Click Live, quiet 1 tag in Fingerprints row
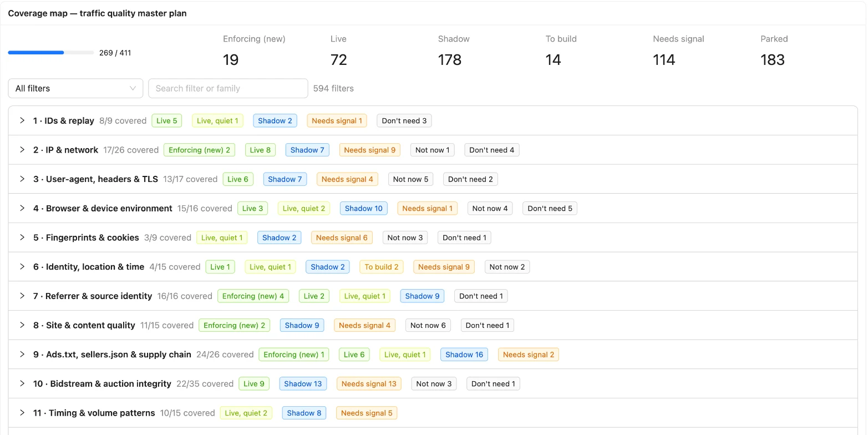This screenshot has width=868, height=435. (x=222, y=238)
